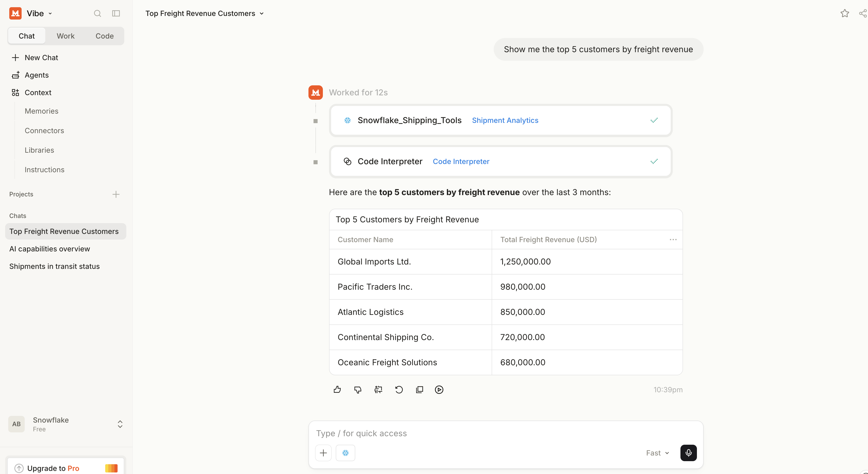Image resolution: width=868 pixels, height=474 pixels.
Task: Select the 680,000.00 revenue value
Action: 522,362
